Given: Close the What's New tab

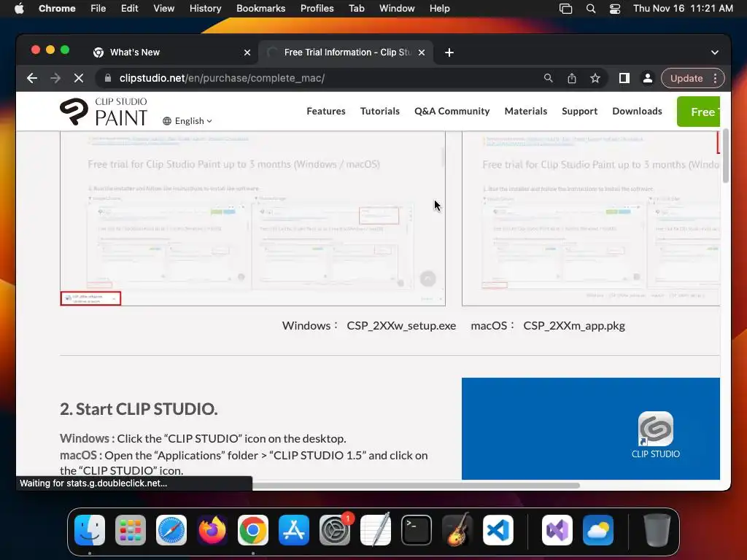Looking at the screenshot, I should (247, 52).
